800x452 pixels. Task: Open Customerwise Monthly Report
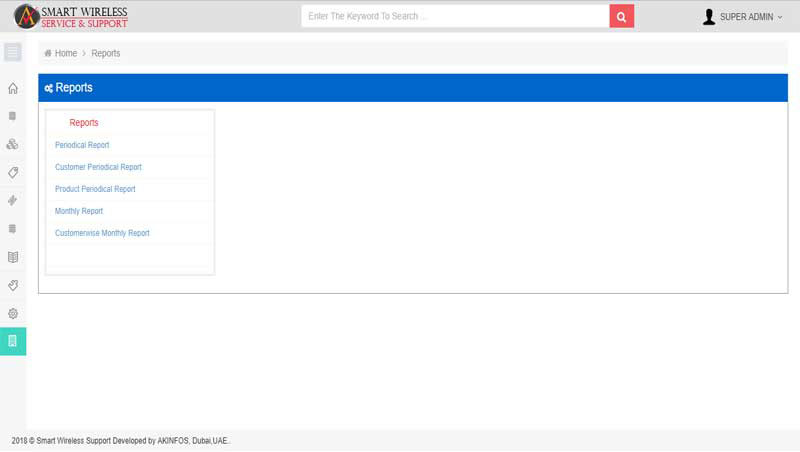102,233
